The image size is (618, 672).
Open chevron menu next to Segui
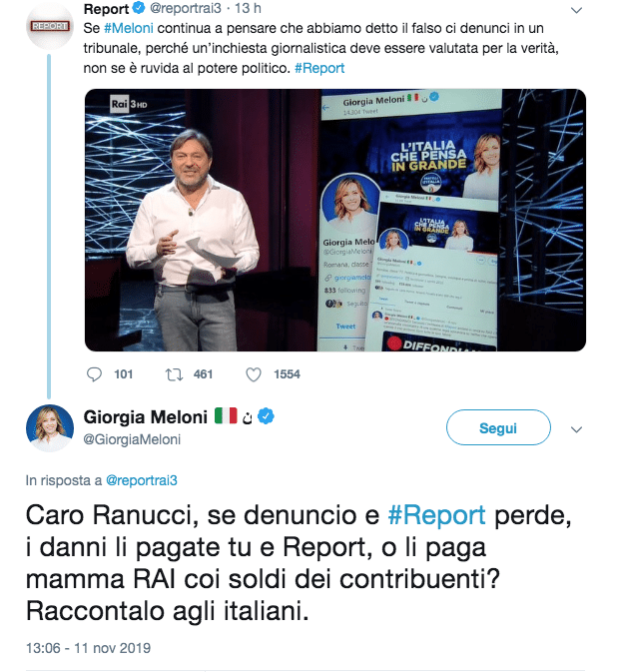pyautogui.click(x=577, y=429)
